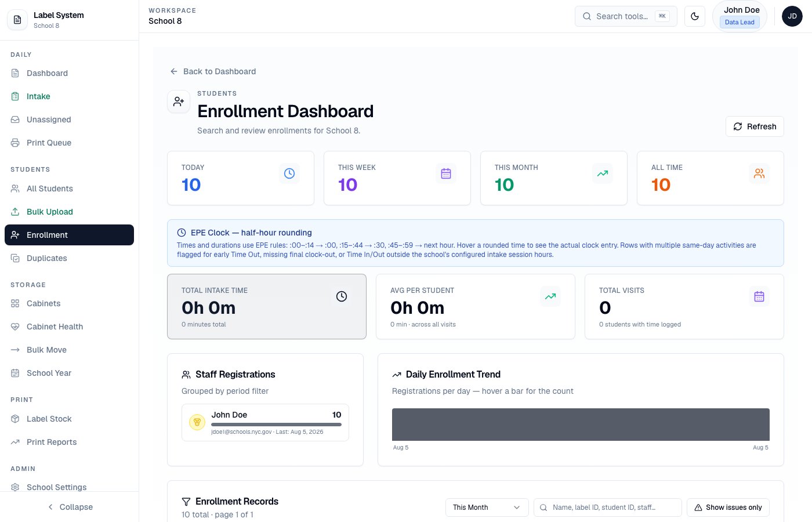The width and height of the screenshot is (812, 522).
Task: Open Bulk Upload in the sidebar
Action: [69, 212]
